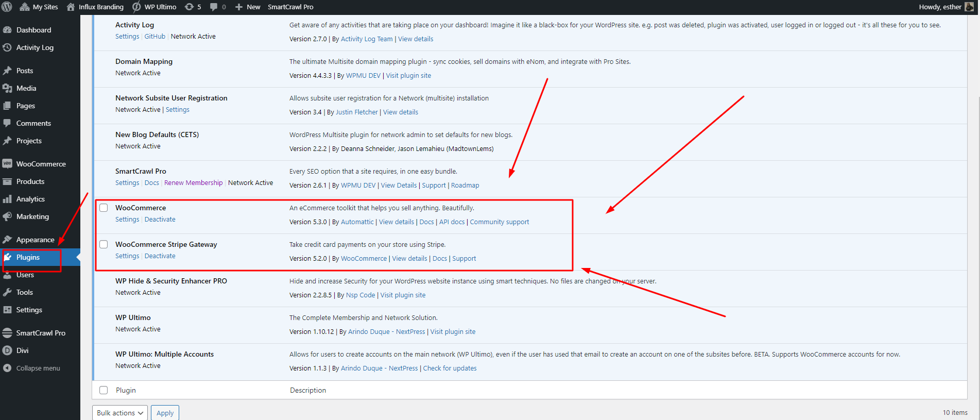
Task: Click the WordPress logo in admin bar
Action: click(x=7, y=7)
